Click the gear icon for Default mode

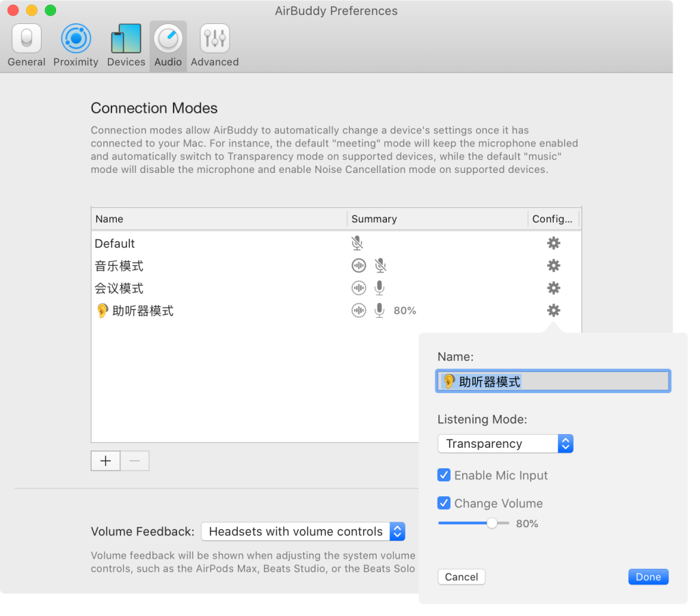(x=553, y=243)
